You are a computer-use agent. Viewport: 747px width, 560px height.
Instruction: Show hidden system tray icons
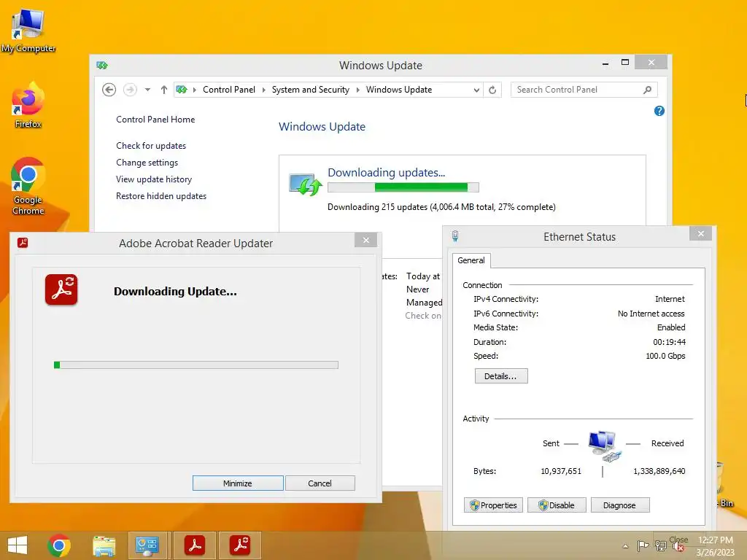pos(625,546)
